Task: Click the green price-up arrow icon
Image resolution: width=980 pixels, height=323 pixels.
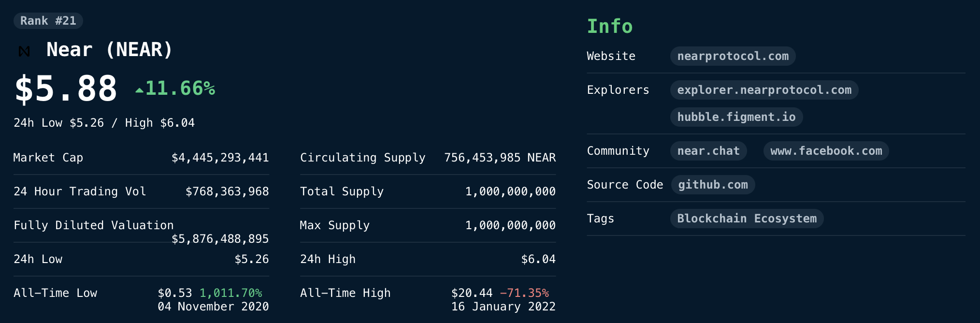Action: pos(139,90)
